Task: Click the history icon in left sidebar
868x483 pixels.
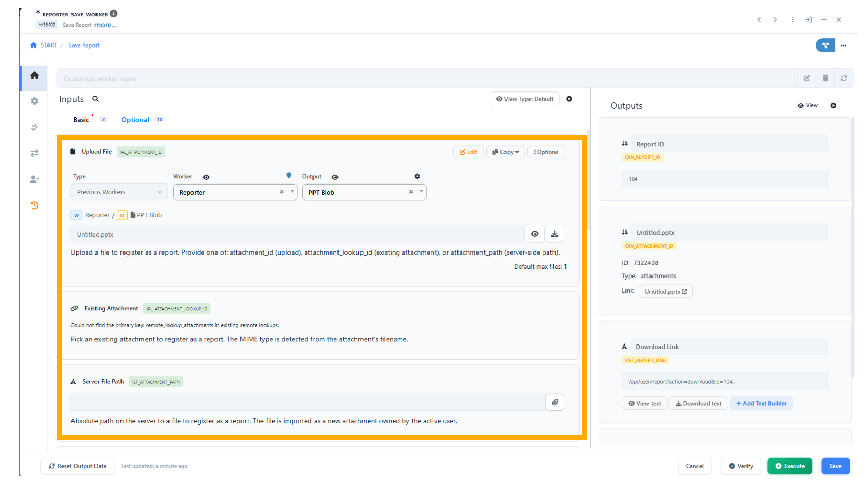Action: (x=34, y=205)
